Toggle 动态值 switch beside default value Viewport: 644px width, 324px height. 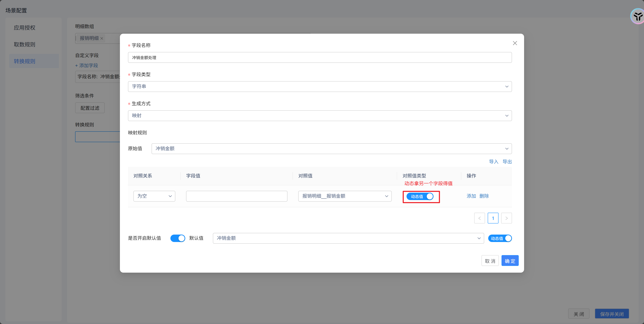tap(500, 238)
